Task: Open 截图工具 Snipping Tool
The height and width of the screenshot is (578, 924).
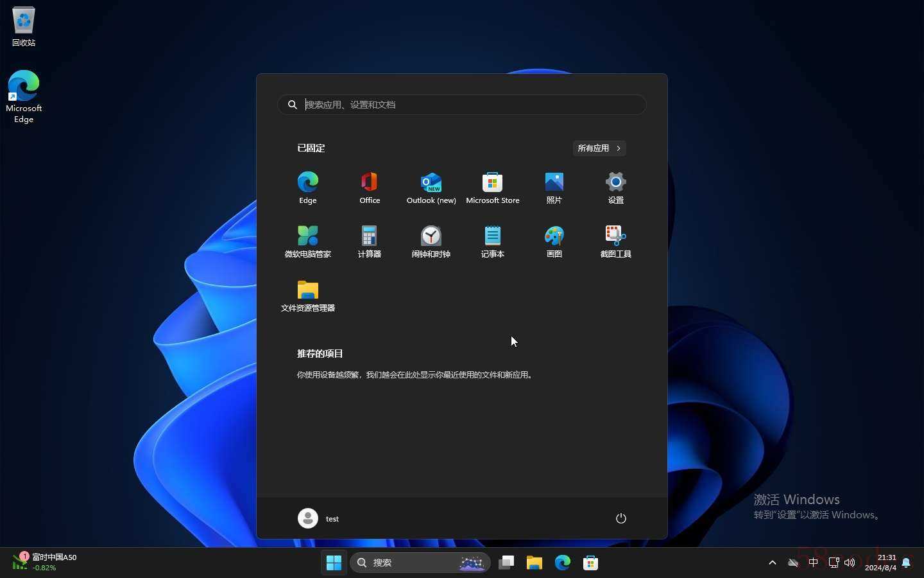Action: pos(616,242)
